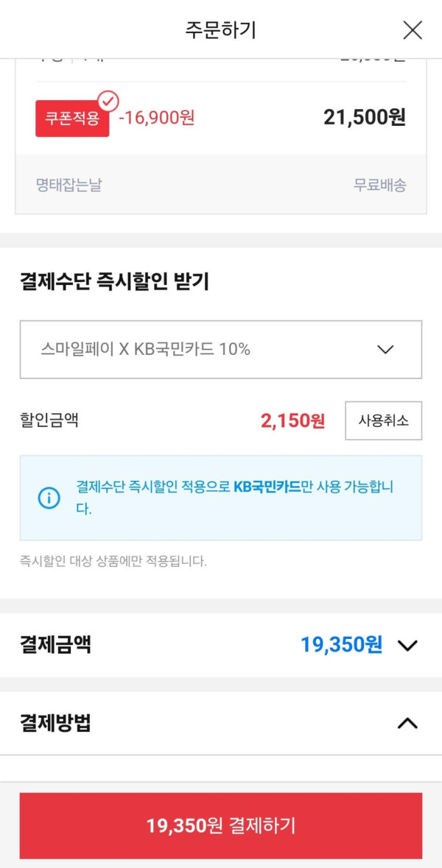Viewport: 442px width, 868px height.
Task: Select the 할인금액 label
Action: tap(49, 420)
